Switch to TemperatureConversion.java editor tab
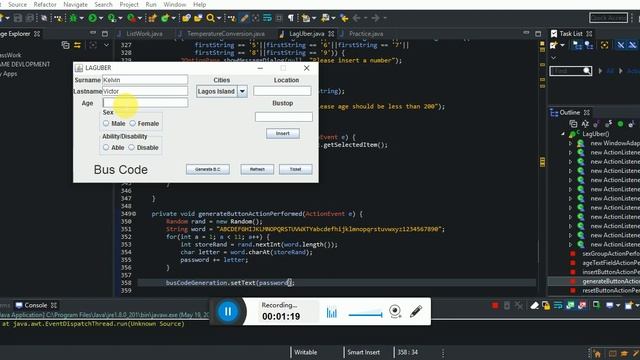The width and height of the screenshot is (640, 360). (x=226, y=34)
